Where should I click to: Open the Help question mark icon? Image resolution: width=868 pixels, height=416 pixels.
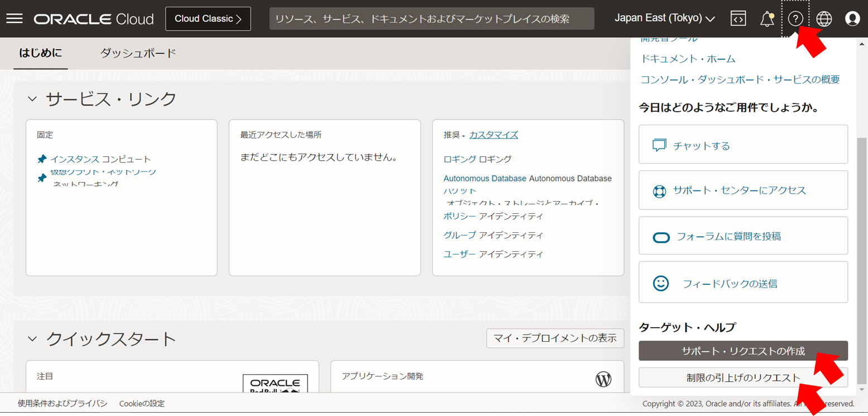click(x=795, y=18)
